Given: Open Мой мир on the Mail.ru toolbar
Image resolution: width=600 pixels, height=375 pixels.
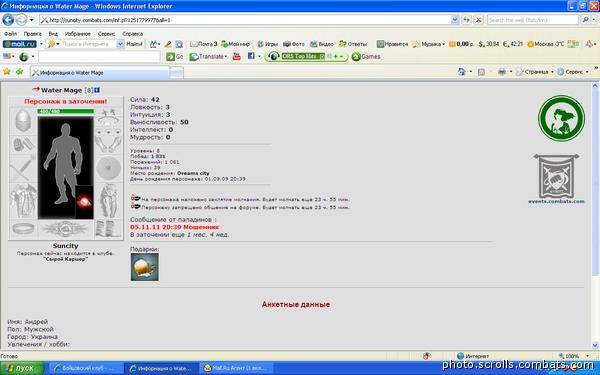Looking at the screenshot, I should click(x=235, y=44).
